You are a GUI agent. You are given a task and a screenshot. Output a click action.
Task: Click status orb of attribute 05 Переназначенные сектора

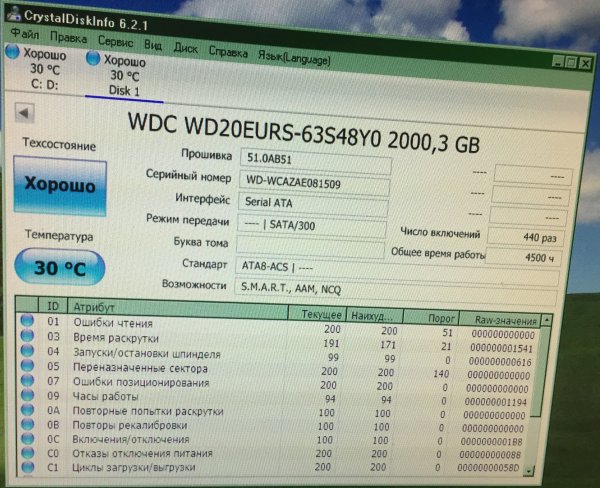[x=28, y=369]
